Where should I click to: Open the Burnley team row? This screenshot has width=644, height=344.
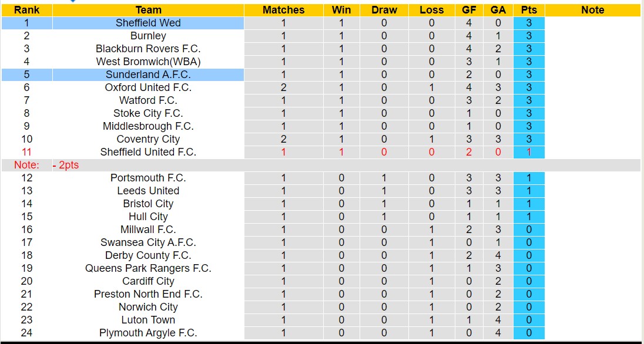point(148,36)
